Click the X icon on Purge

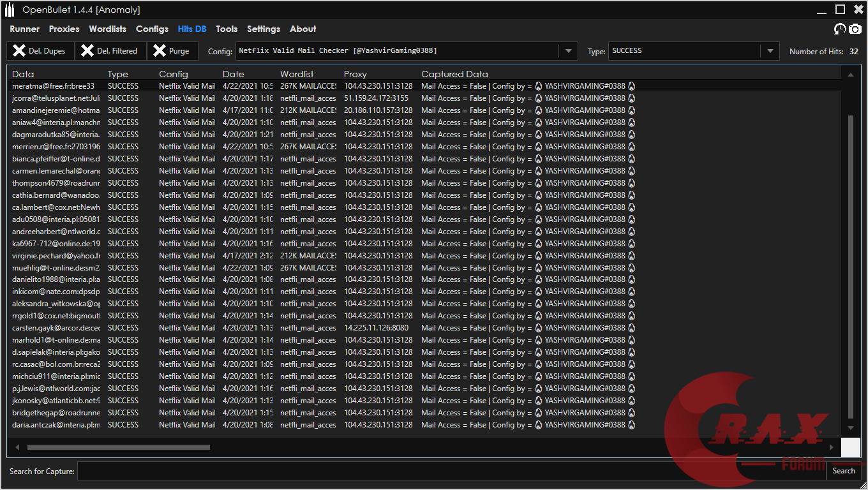[160, 51]
